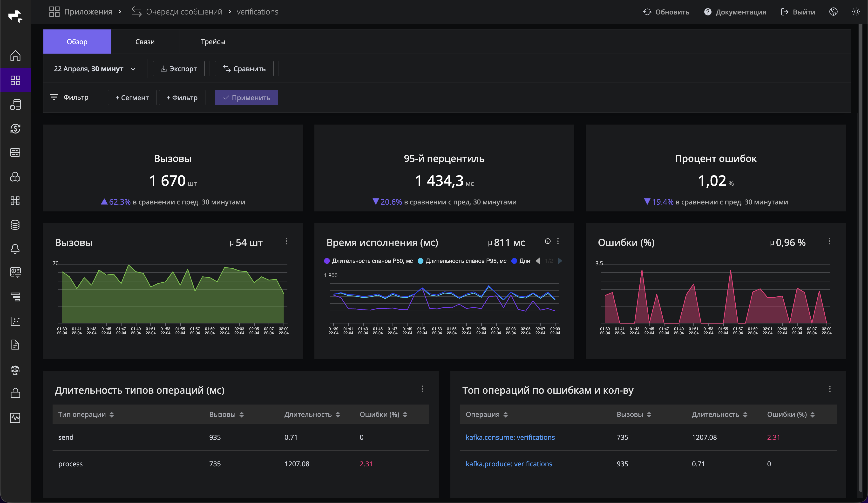Viewport: 868px width, 503px height.
Task: Click the globe language icon in the header
Action: coord(833,11)
